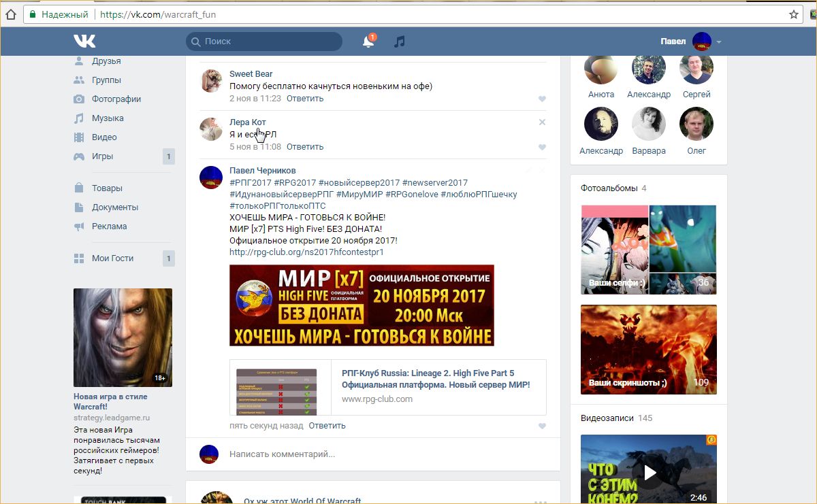
Task: Click hashtag #толькоРПГтолькоПТС
Action: tap(278, 205)
